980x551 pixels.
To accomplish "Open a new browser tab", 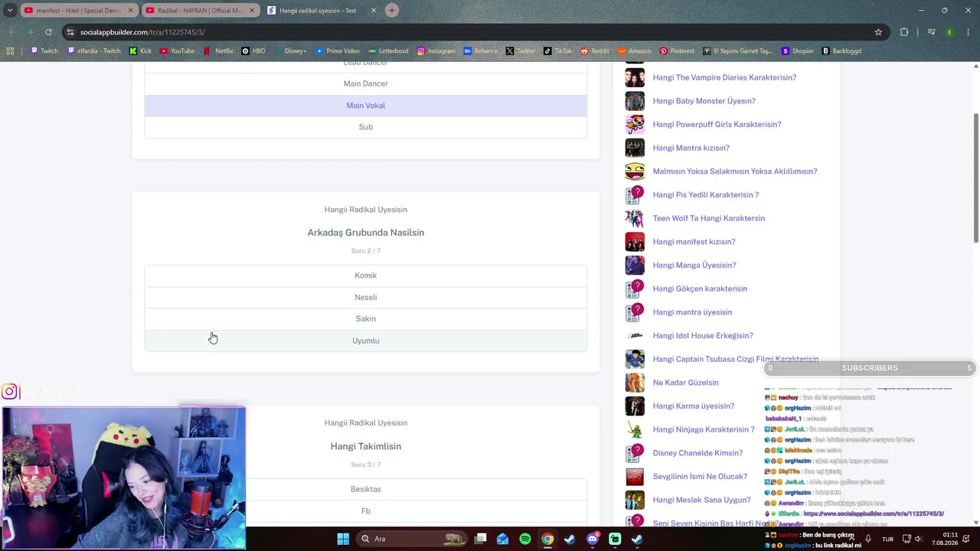I will point(392,11).
